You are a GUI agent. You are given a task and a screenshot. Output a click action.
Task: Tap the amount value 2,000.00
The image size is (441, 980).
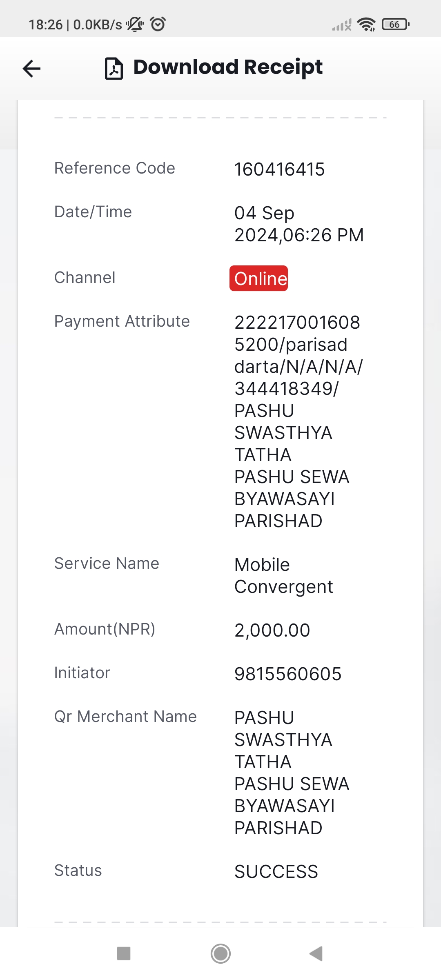(272, 630)
